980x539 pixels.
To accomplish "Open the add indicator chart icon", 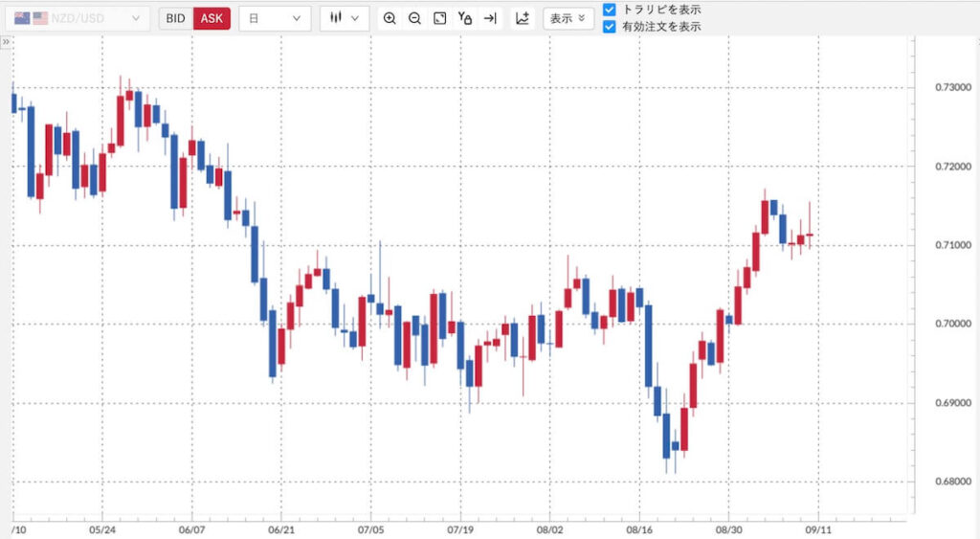I will tap(523, 18).
